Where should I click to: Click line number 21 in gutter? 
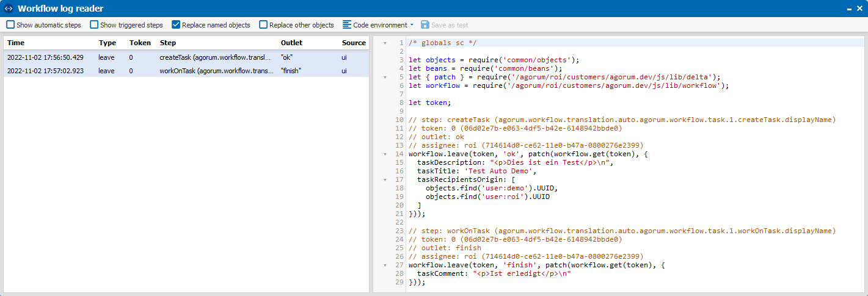(x=399, y=214)
